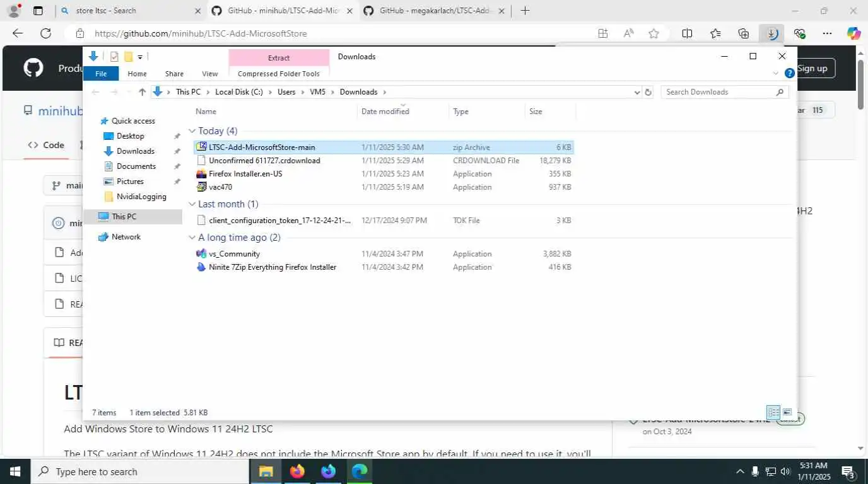Open Edge split screen icon
The image size is (868, 484).
coord(687,33)
